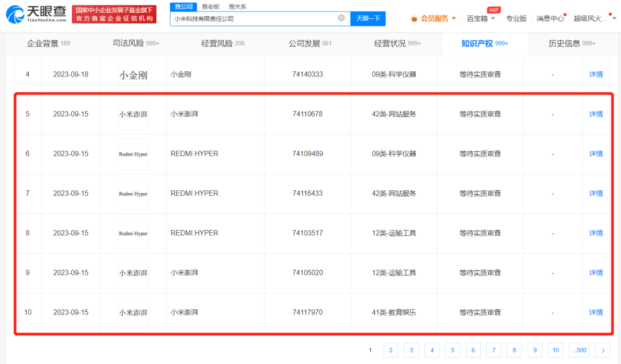This screenshot has width=621, height=364.
Task: Go to page 8 of results
Action: coord(514,350)
